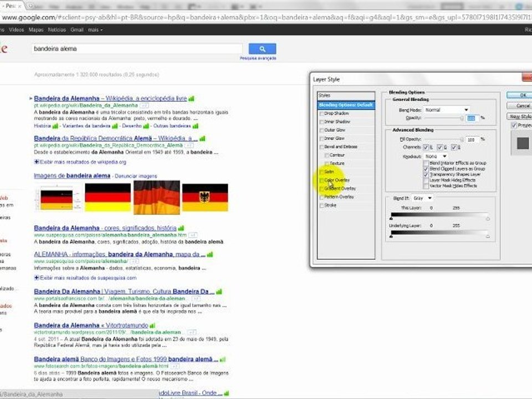Click the gray style preview swatch
This screenshot has height=399, width=532.
(x=523, y=143)
